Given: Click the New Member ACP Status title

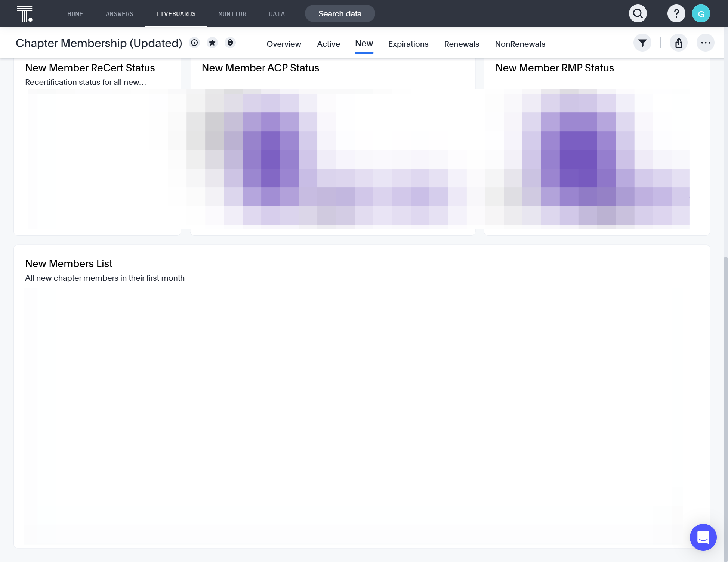Looking at the screenshot, I should point(260,68).
